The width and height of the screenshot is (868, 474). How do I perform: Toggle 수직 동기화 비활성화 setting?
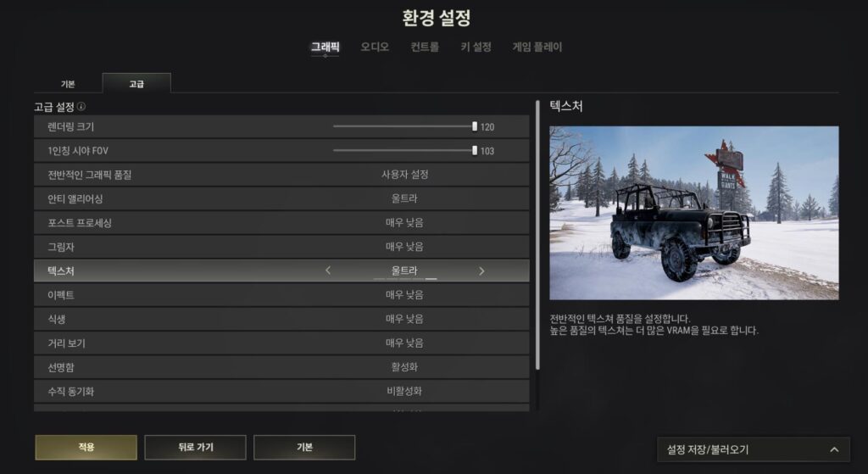[404, 391]
